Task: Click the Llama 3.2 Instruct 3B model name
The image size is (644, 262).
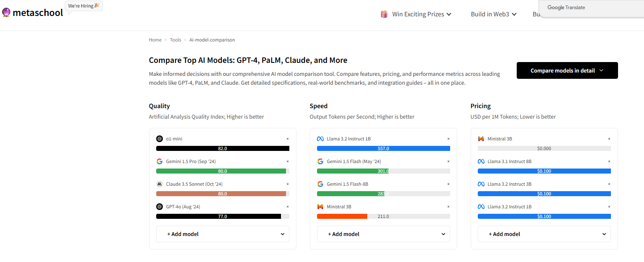Action: (510, 184)
